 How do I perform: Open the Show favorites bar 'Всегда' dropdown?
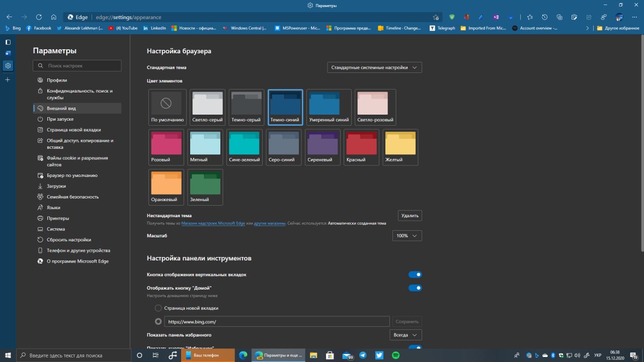point(406,335)
